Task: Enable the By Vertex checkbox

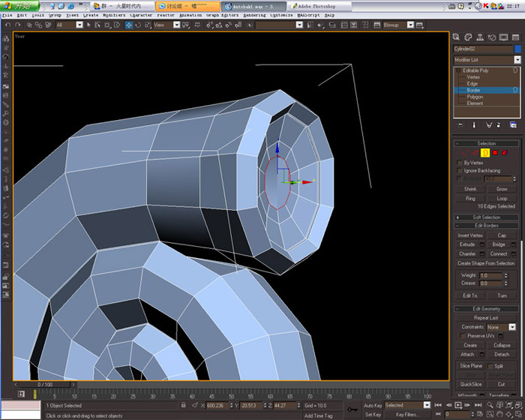Action: [459, 163]
